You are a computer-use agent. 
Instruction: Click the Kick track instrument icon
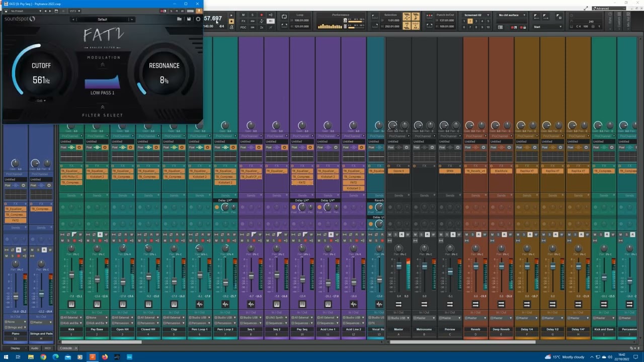tap(71, 304)
